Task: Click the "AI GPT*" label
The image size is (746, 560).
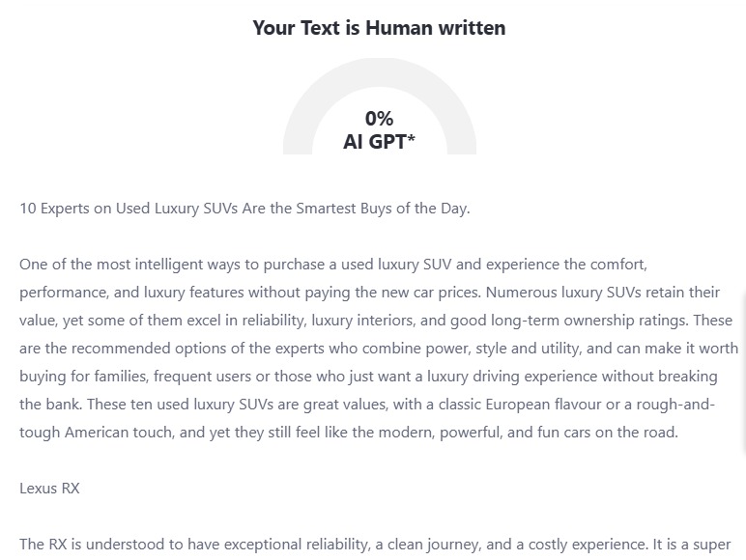Action: click(x=379, y=142)
